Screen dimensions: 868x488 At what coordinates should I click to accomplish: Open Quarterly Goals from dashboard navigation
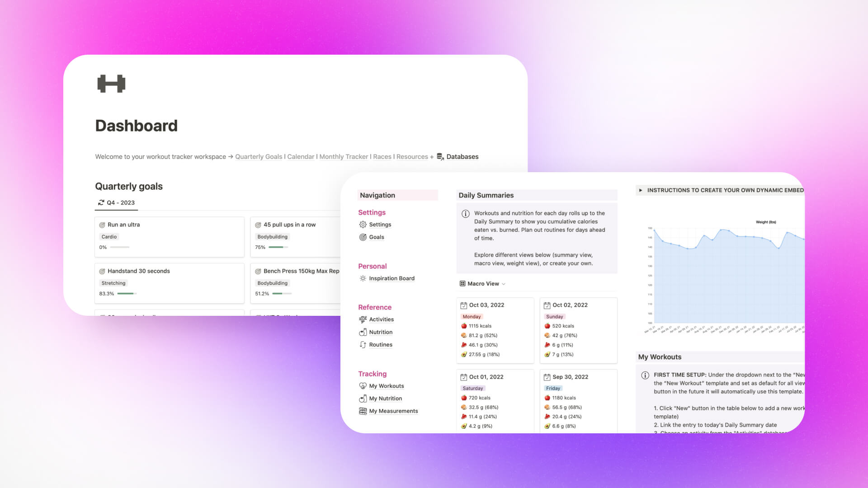pyautogui.click(x=258, y=156)
